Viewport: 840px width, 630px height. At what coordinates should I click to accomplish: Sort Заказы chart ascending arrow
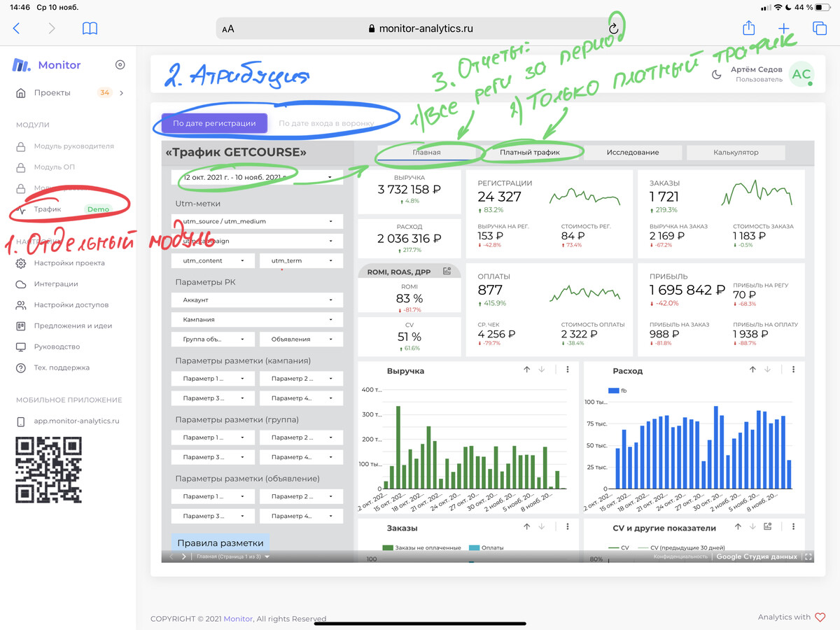pyautogui.click(x=527, y=527)
